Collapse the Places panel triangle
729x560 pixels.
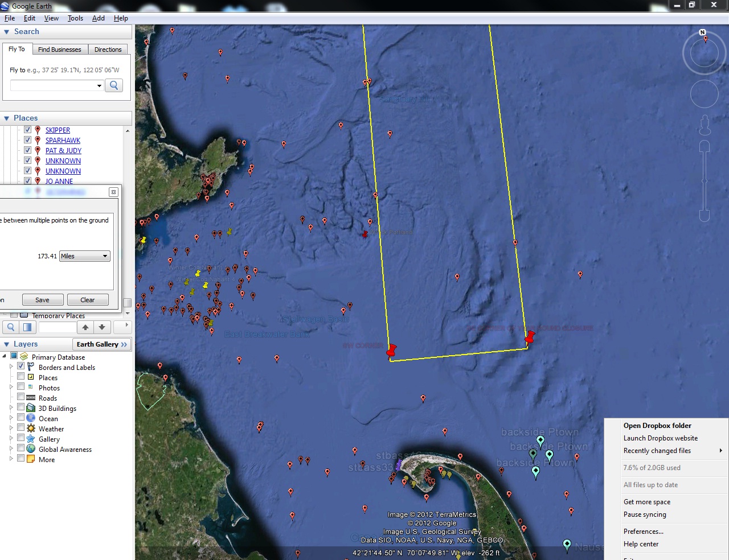[x=7, y=118]
